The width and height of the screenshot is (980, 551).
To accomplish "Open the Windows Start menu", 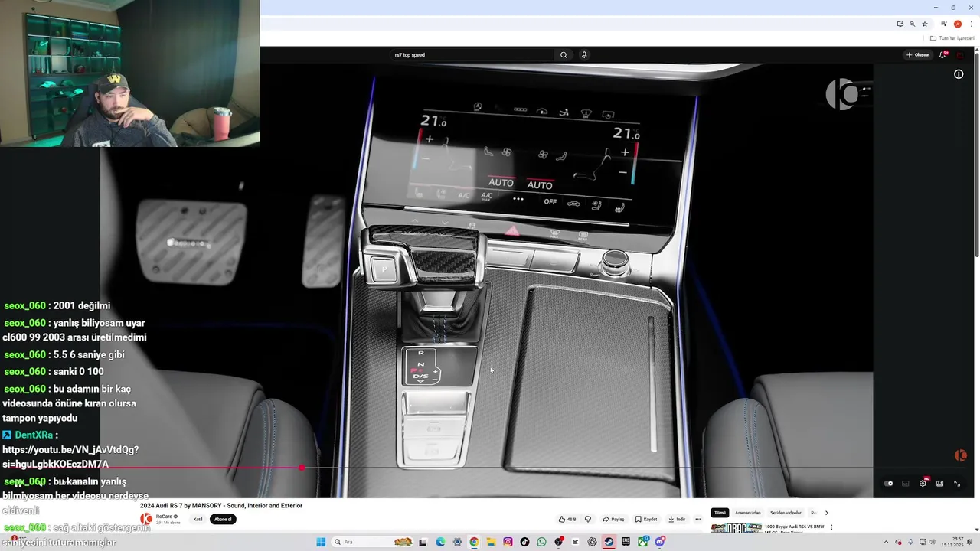I will click(321, 542).
